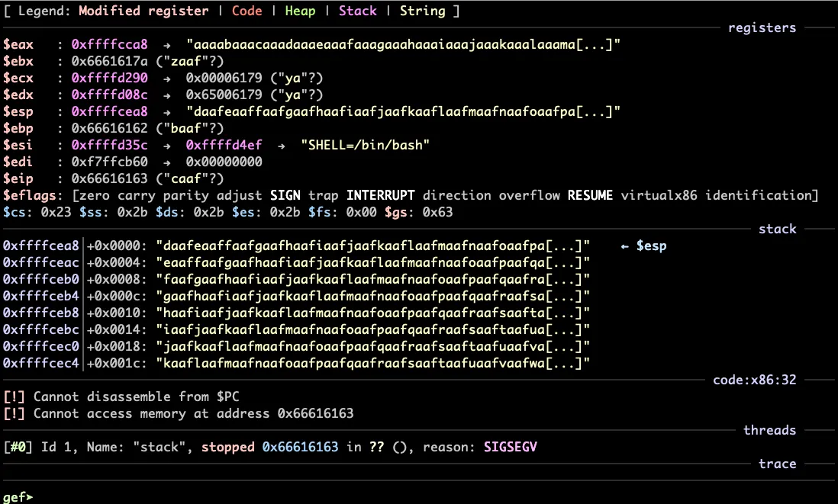The width and height of the screenshot is (838, 504).
Task: Select the Heap legend entry
Action: (x=299, y=11)
